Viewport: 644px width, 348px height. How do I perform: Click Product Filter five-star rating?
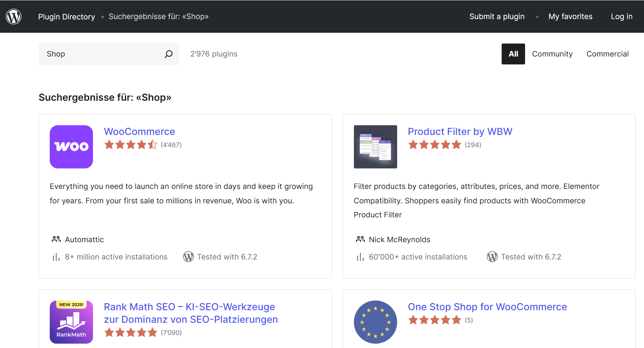(x=434, y=145)
